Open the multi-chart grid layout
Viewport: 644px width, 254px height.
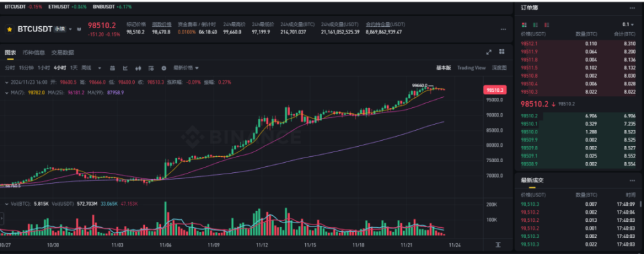pos(502,52)
